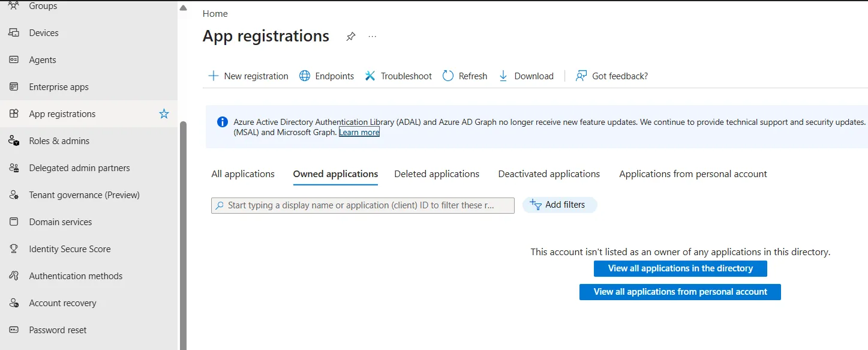The image size is (868, 350).
Task: Click the Account recovery icon
Action: [x=14, y=303]
